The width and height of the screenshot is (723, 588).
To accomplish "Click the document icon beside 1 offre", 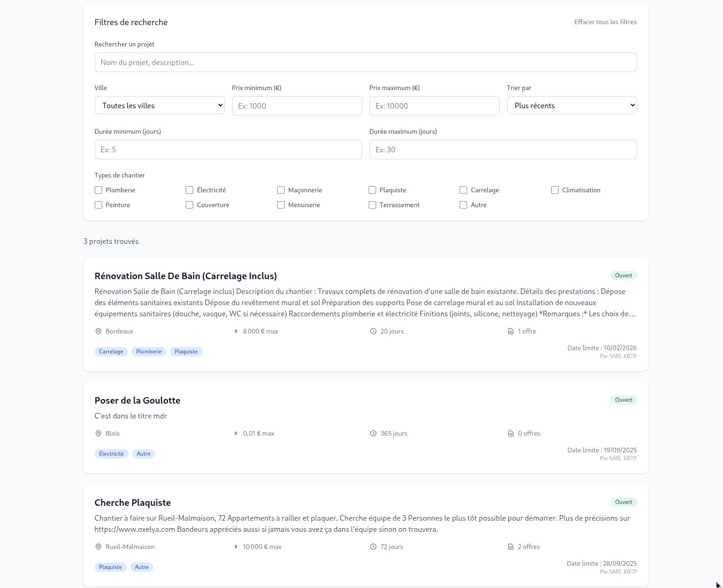I will 511,331.
